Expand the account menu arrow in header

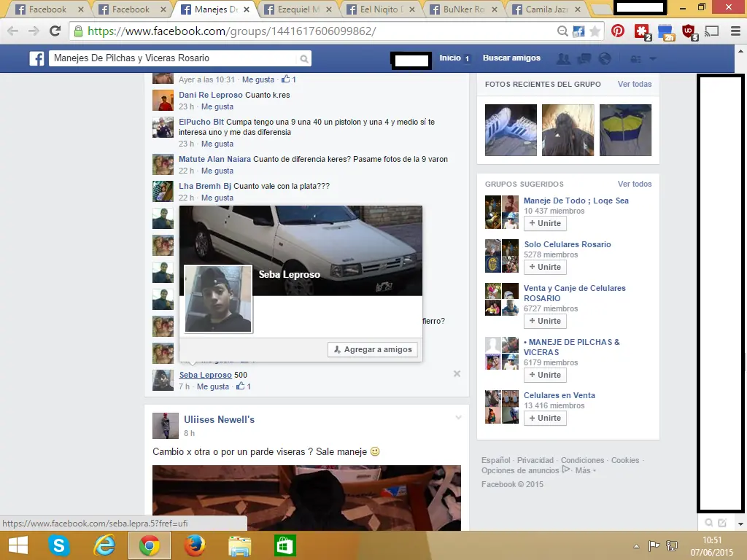pyautogui.click(x=653, y=59)
